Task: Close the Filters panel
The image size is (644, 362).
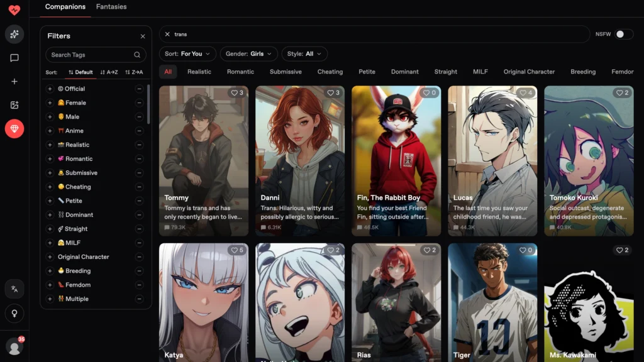Action: coord(143,36)
